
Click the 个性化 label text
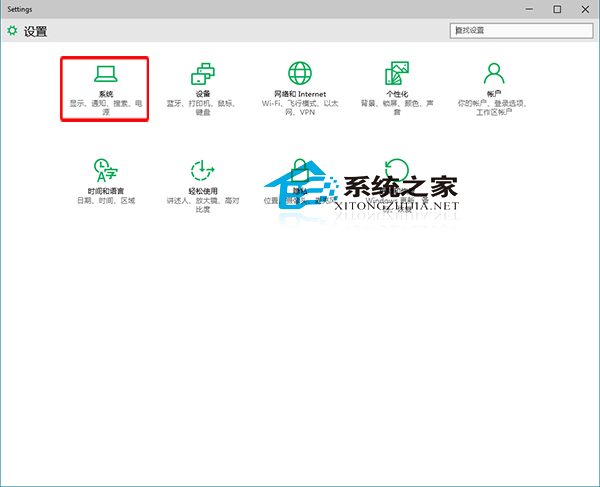(x=397, y=94)
